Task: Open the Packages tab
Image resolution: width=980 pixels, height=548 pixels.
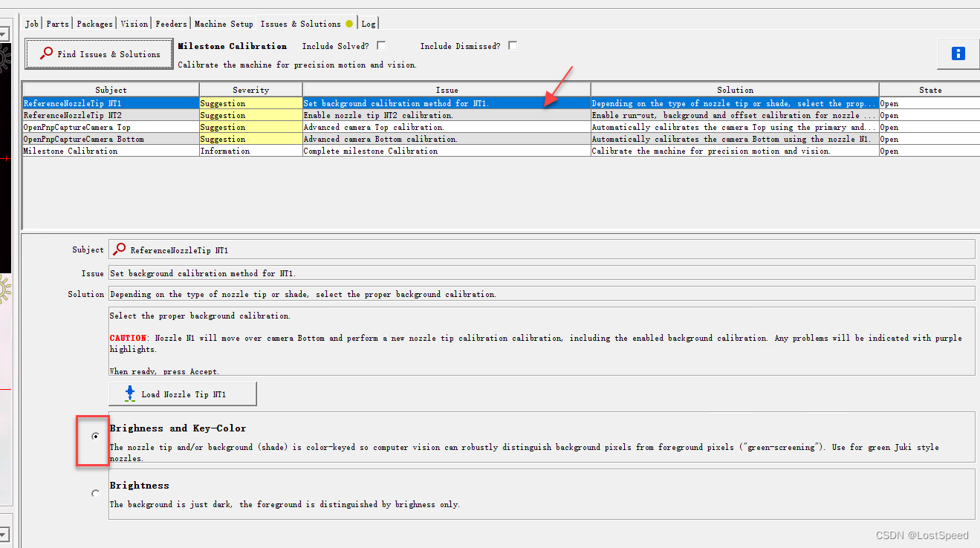Action: (95, 24)
